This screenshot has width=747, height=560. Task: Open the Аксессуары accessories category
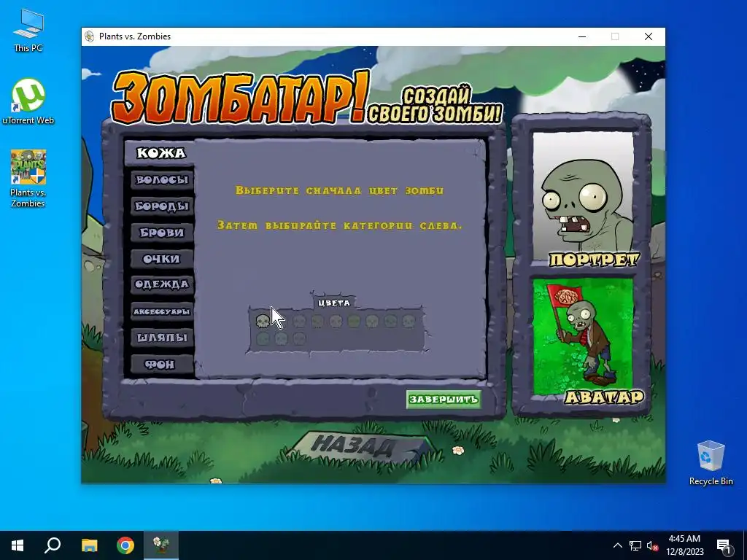[x=162, y=311]
